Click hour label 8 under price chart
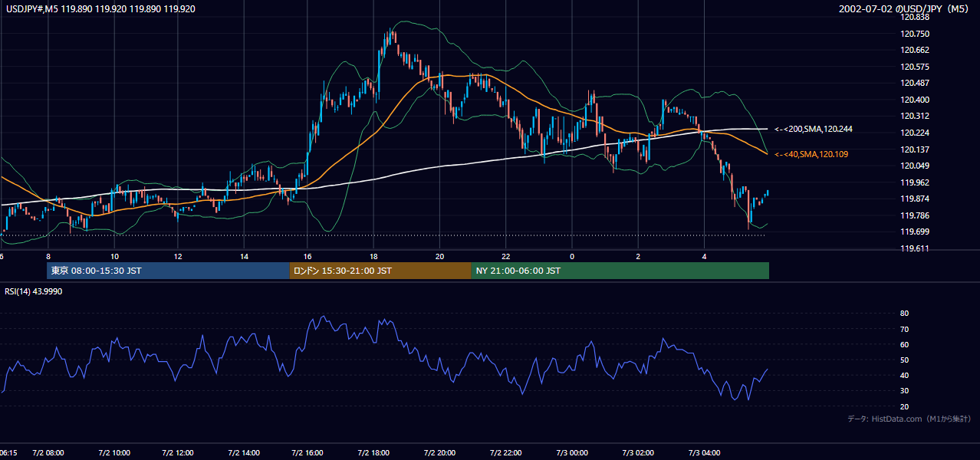 pos(48,255)
